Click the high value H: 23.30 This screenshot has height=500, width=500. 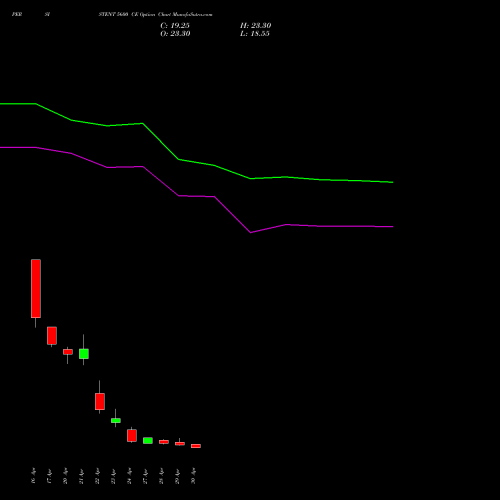point(255,25)
